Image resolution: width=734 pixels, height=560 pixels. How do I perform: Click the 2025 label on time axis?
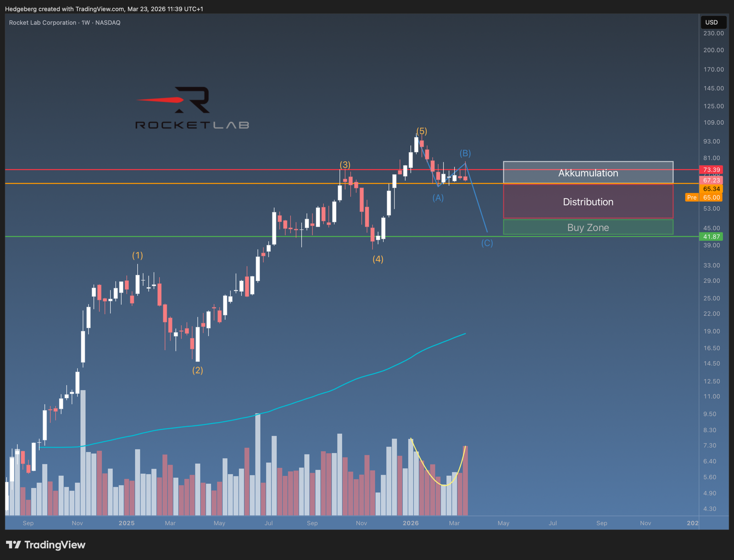tap(127, 523)
